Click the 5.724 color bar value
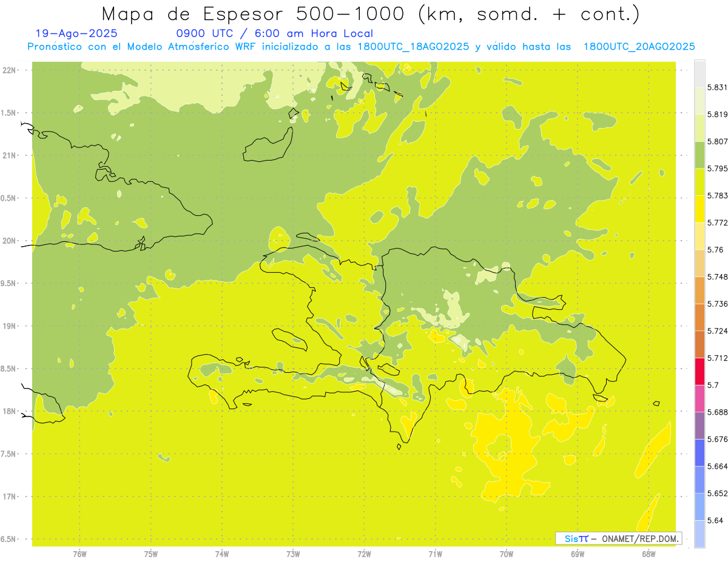The image size is (728, 562). pyautogui.click(x=717, y=331)
